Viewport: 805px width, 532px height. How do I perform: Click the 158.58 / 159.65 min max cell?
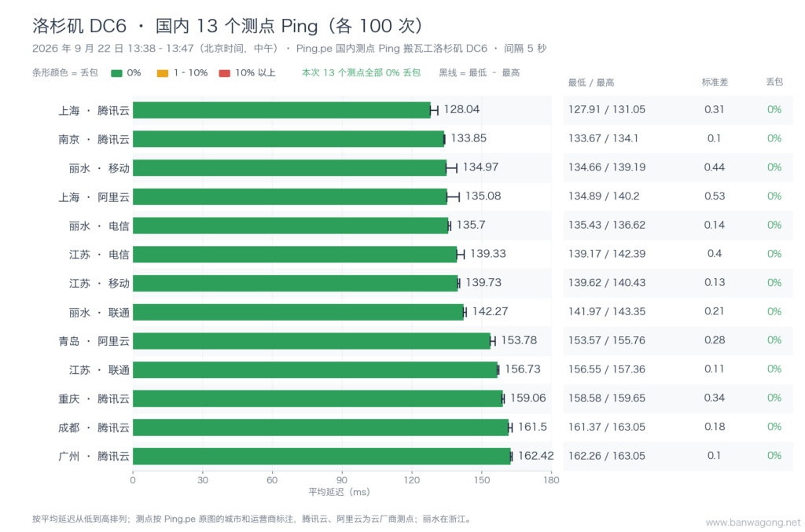(x=607, y=398)
